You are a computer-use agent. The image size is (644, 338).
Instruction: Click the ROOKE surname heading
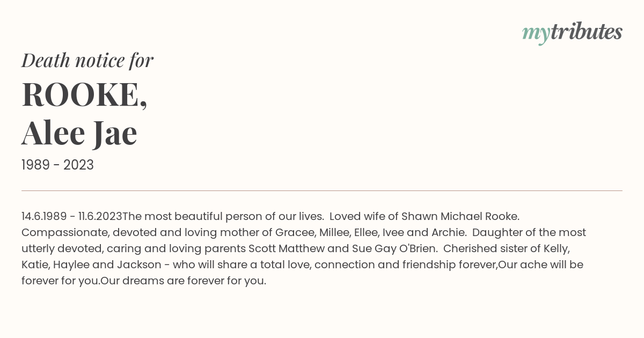pos(84,94)
